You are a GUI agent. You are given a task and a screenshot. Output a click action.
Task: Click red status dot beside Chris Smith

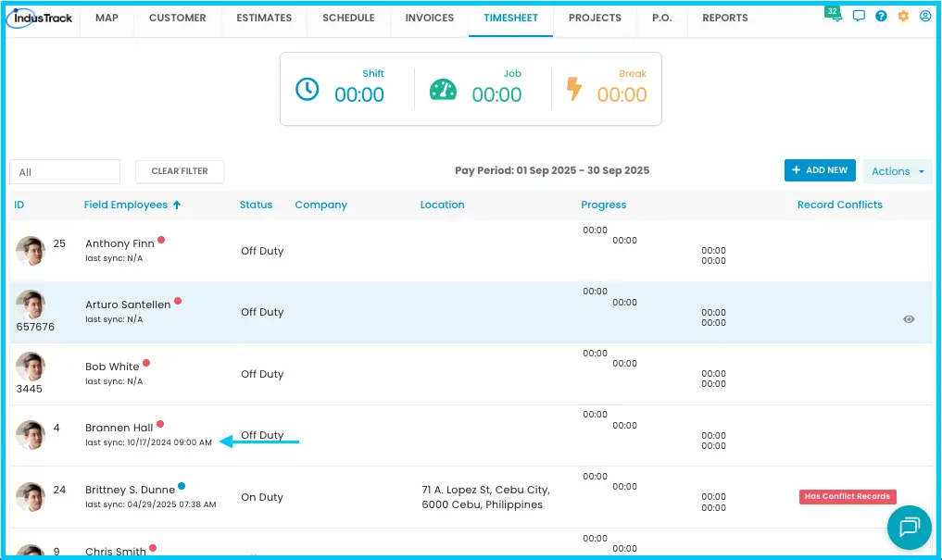point(153,548)
